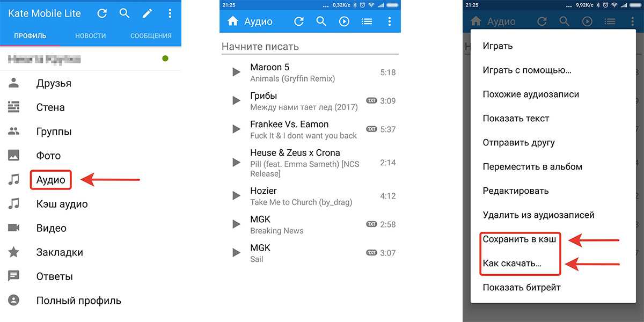Viewport: 644px width, 322px height.
Task: Choose Отправить другу in context menu
Action: (x=518, y=142)
